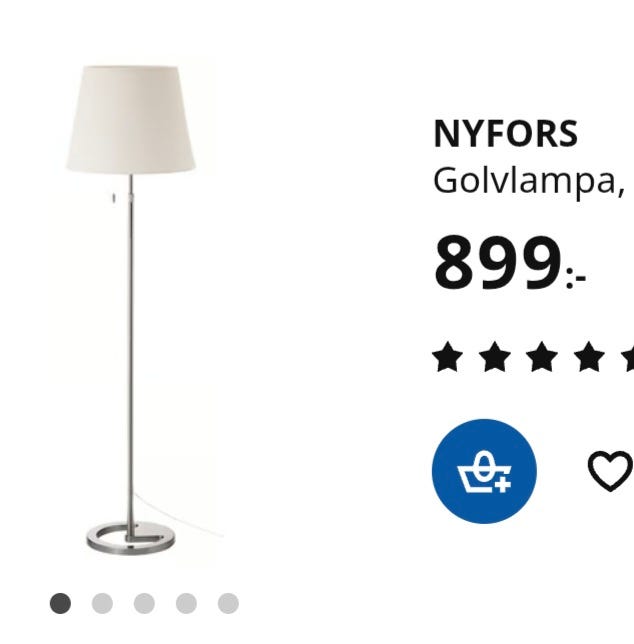Select the second image carousel dot
Image resolution: width=634 pixels, height=644 pixels.
click(102, 603)
